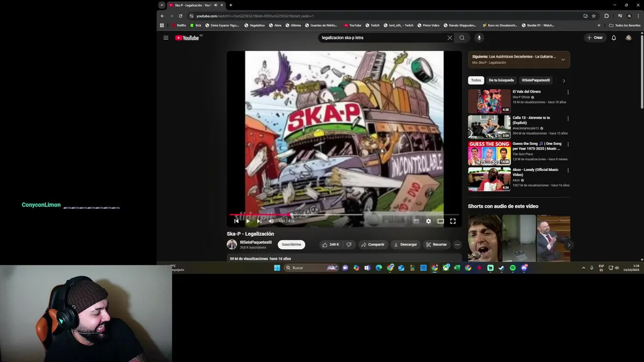This screenshot has height=362, width=644.
Task: Open the IIISeisPaquetesIII channel name link
Action: point(256,242)
